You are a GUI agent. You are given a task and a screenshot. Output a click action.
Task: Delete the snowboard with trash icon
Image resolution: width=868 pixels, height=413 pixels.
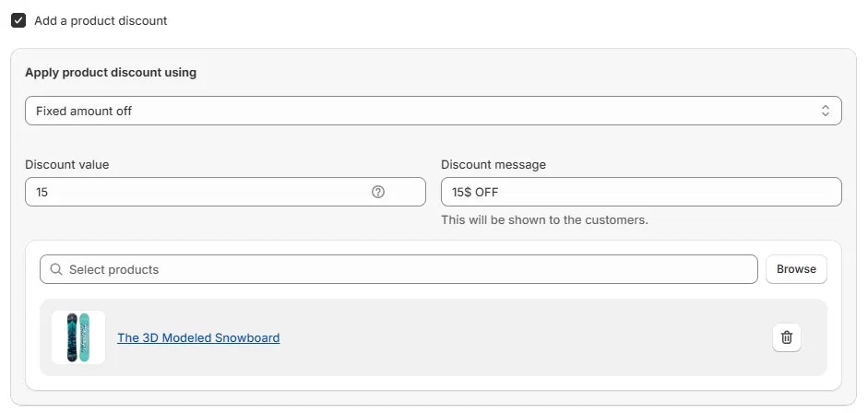point(787,337)
